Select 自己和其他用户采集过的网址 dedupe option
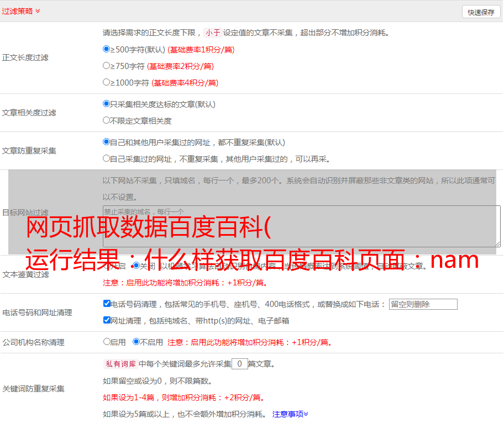Screen dimensions: 504x424 107,142
